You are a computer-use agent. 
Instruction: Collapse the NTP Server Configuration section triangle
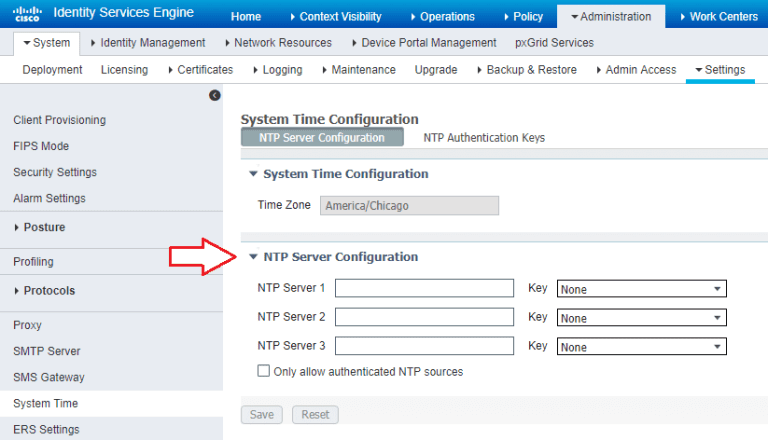[253, 257]
